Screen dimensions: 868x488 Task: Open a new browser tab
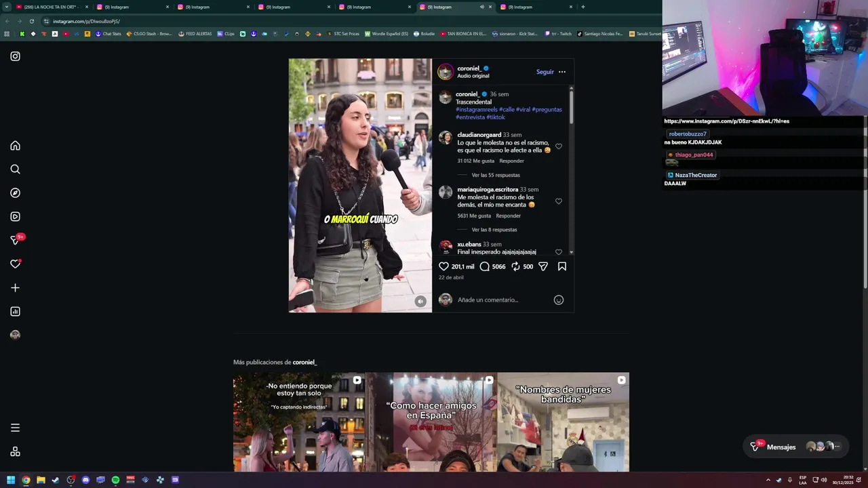583,7
